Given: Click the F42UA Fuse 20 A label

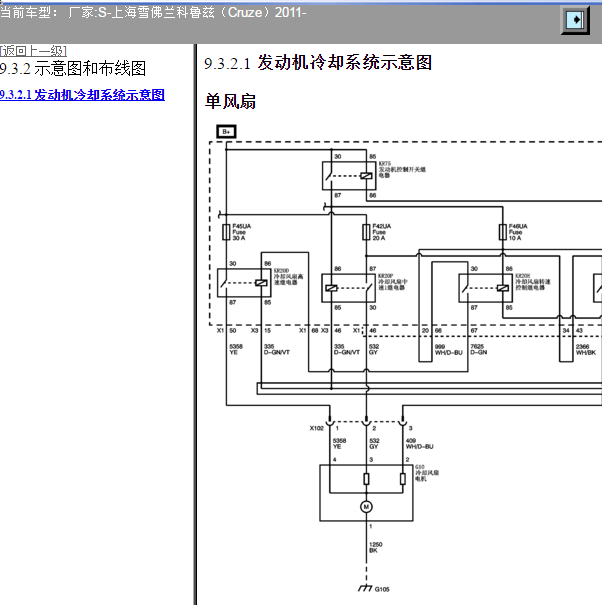Looking at the screenshot, I should pyautogui.click(x=382, y=232).
